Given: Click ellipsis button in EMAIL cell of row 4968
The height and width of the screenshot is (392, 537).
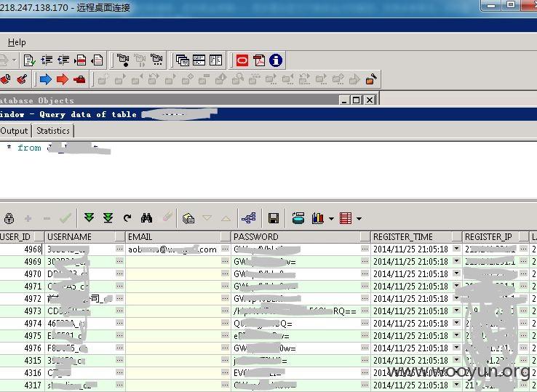Looking at the screenshot, I should click(x=225, y=249).
